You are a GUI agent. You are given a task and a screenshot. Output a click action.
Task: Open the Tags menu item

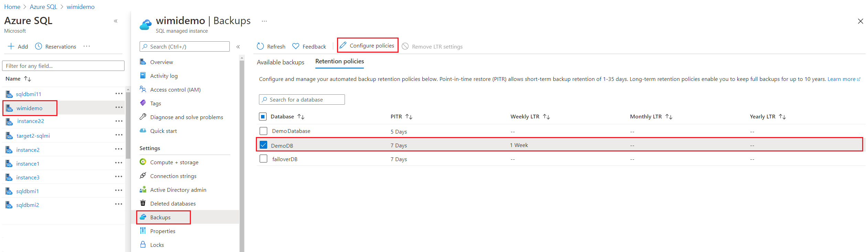[155, 103]
